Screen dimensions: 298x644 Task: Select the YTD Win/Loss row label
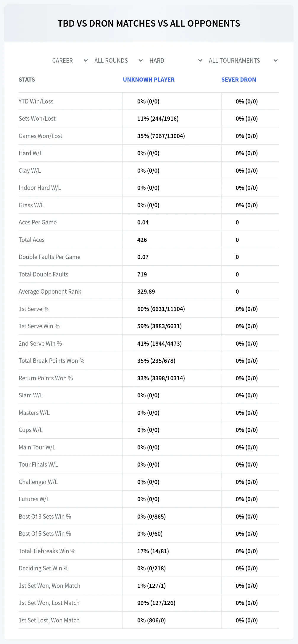pyautogui.click(x=36, y=101)
